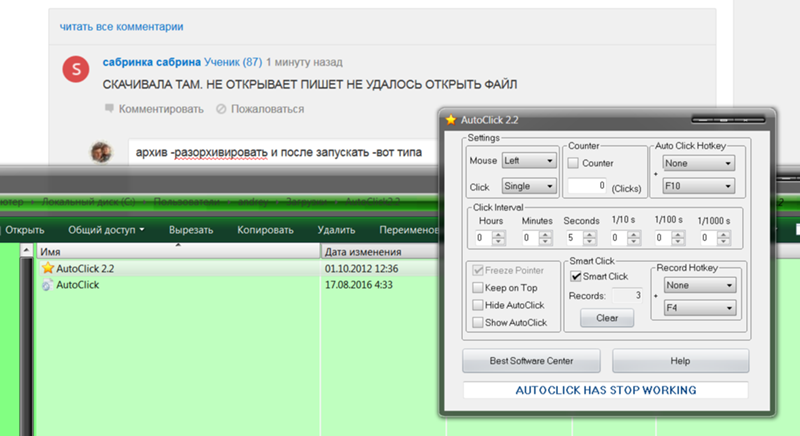
Task: Click the Help button in AutoClick
Action: [680, 361]
